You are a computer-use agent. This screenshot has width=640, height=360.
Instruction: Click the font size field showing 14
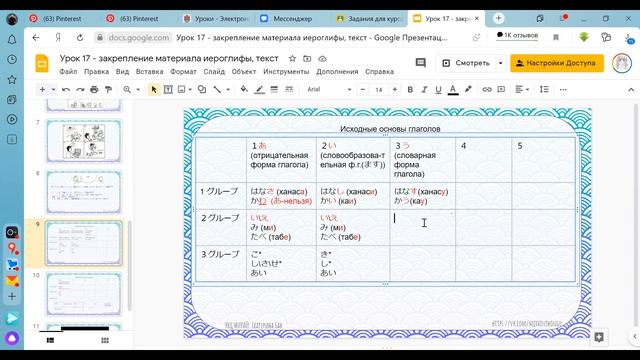click(x=379, y=89)
